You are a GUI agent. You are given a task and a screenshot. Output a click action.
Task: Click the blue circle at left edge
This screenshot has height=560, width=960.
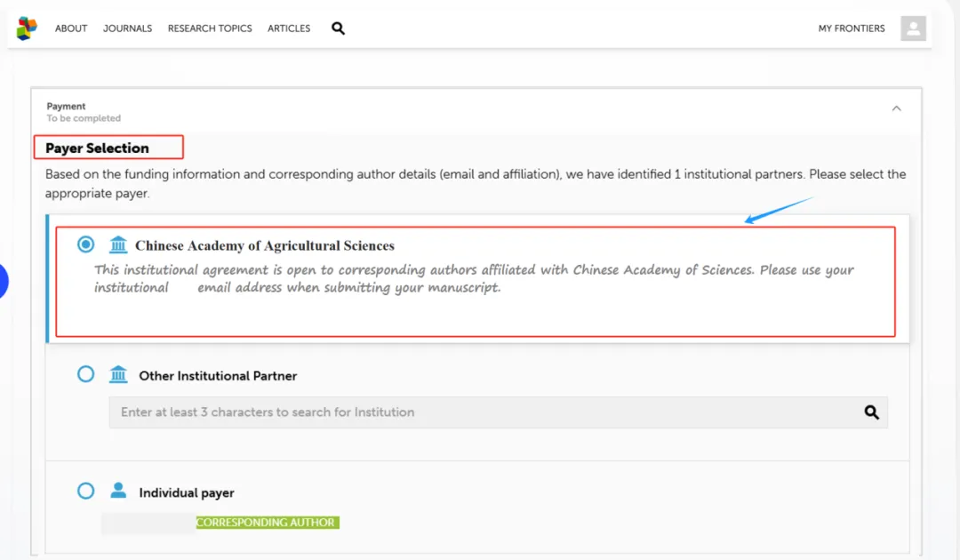[x=3, y=281]
